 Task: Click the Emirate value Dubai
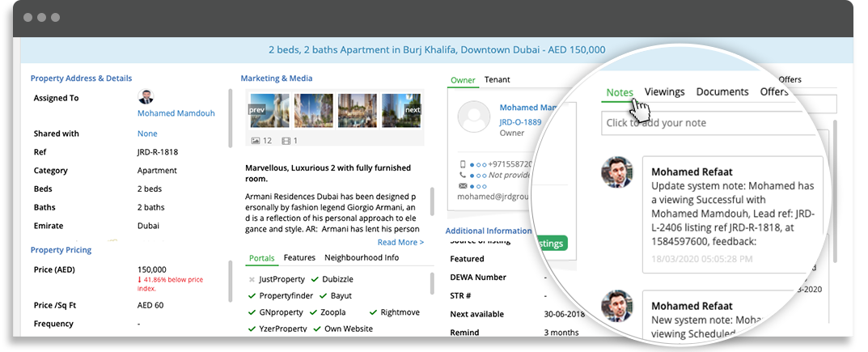pyautogui.click(x=148, y=226)
